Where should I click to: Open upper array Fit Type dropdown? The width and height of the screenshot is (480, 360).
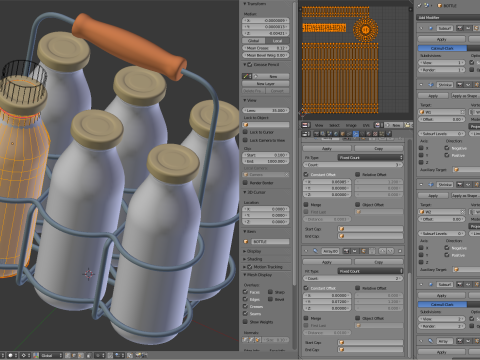pos(370,157)
